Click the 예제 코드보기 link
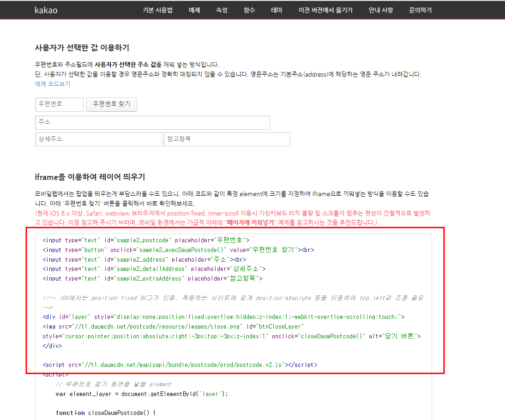The image size is (505, 420). [x=53, y=84]
